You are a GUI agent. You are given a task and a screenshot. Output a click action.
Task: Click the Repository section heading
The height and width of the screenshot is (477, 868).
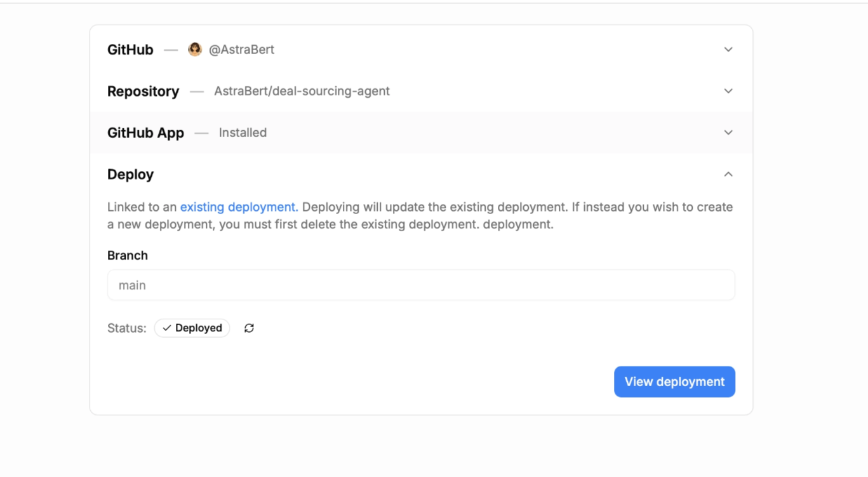(x=143, y=91)
